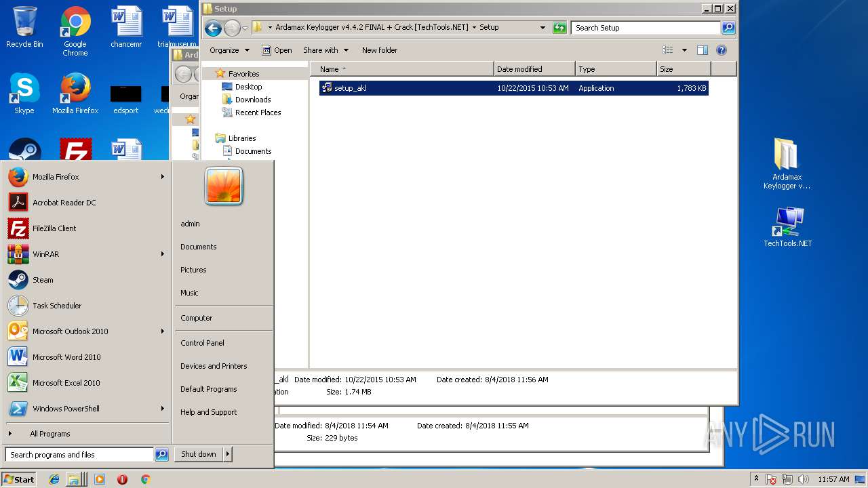Open Documents from the Start menu

(199, 247)
